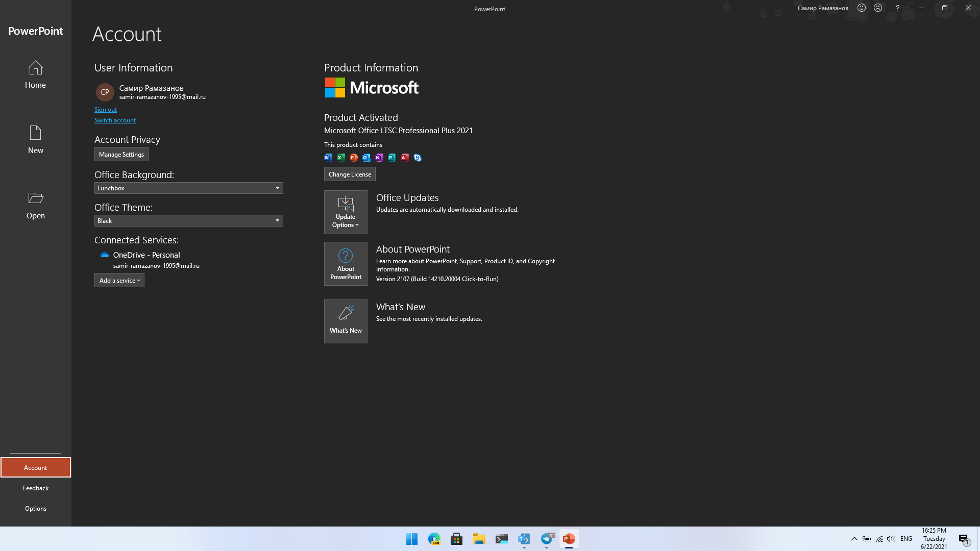
Task: Show hidden system tray icons
Action: tap(854, 539)
